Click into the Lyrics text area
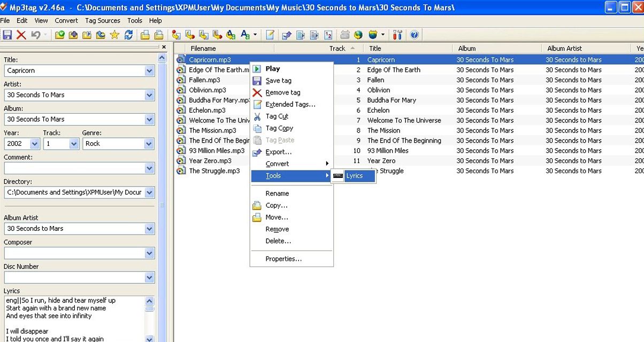This screenshot has width=644, height=342. (x=74, y=319)
